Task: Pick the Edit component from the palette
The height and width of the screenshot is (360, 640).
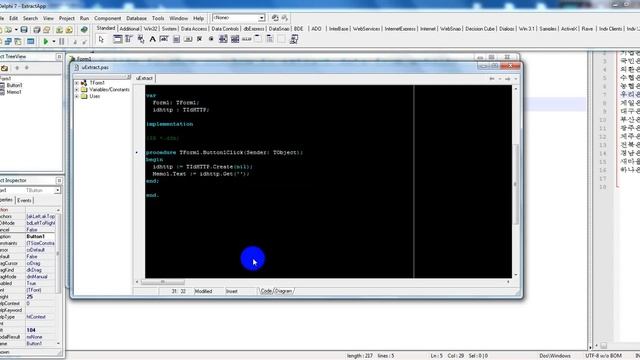Action: pyautogui.click(x=164, y=39)
